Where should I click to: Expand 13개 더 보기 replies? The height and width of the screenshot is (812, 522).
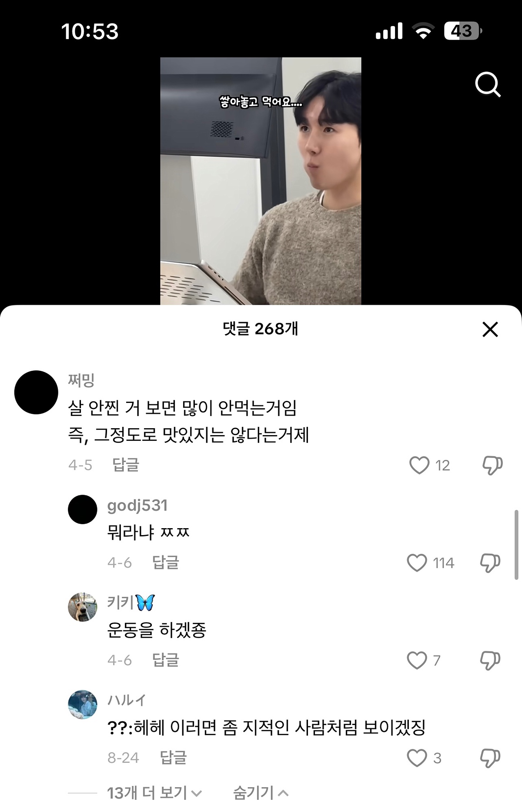tap(154, 793)
